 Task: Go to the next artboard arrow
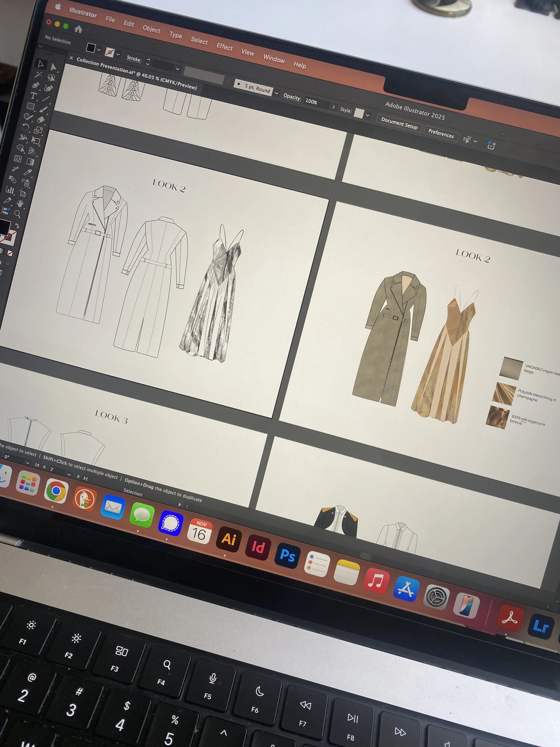tap(78, 476)
